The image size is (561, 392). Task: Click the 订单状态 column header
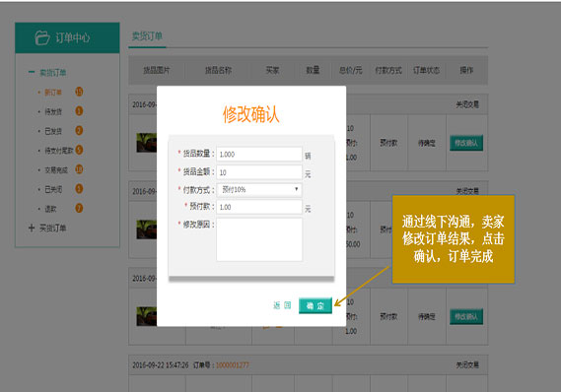click(427, 70)
